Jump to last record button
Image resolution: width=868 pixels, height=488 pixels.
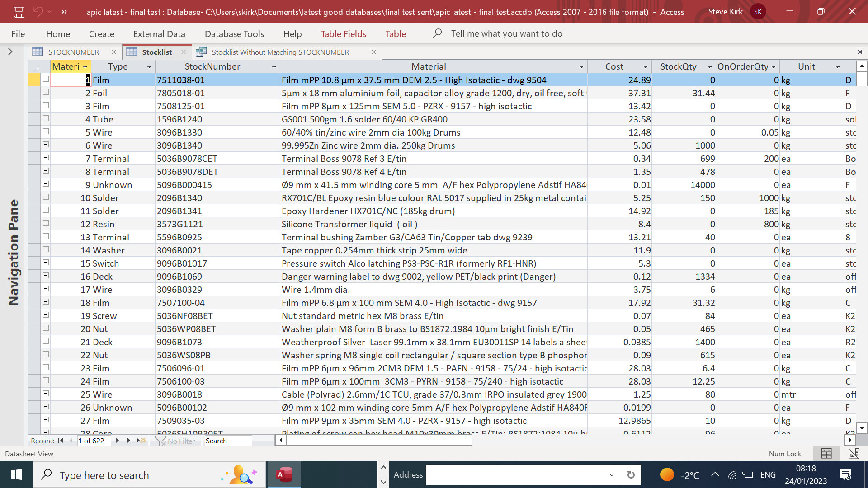[x=130, y=441]
